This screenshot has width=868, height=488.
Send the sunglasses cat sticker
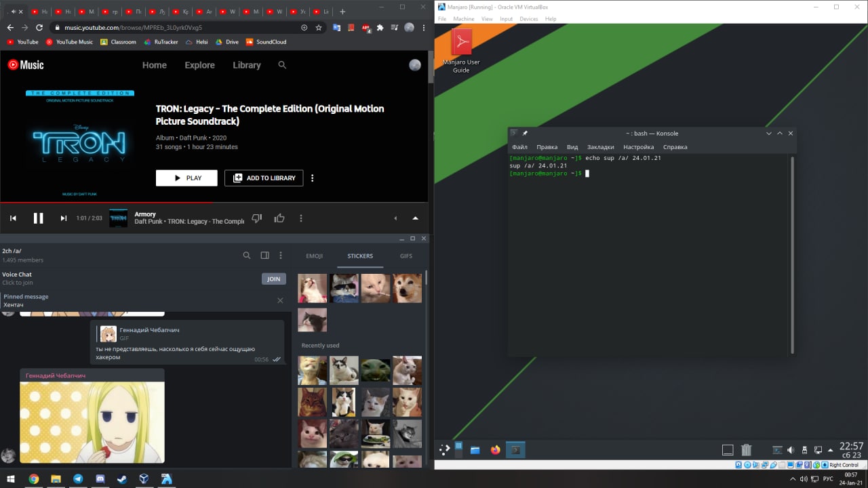344,288
